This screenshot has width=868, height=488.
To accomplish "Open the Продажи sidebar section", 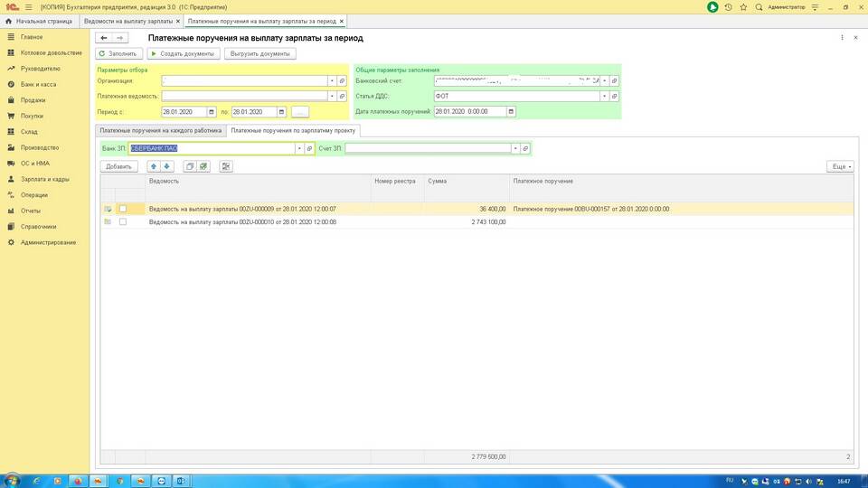I will click(33, 100).
